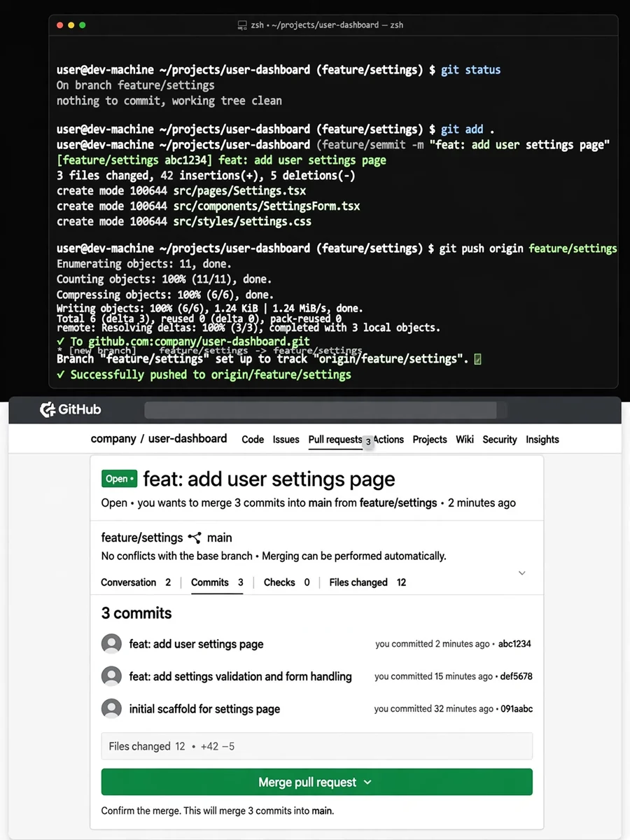
Task: Click '3 files changed, 42 insertions' terminal line
Action: 206,175
